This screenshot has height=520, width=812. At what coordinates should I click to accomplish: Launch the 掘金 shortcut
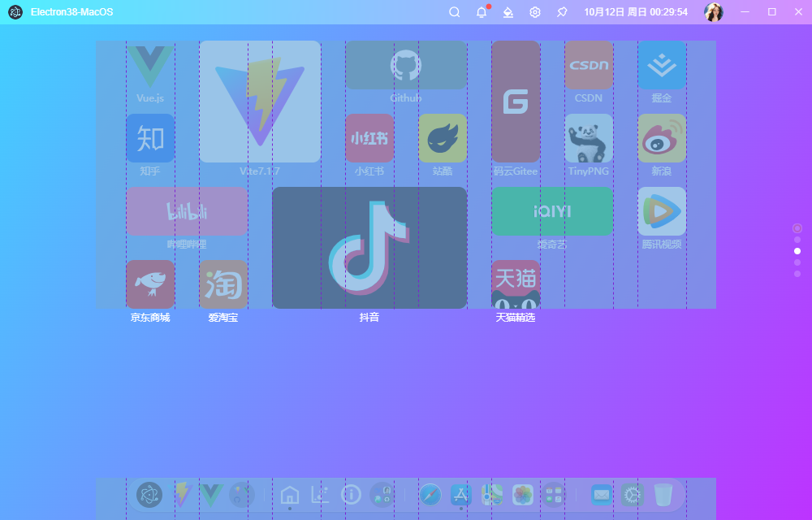[662, 65]
